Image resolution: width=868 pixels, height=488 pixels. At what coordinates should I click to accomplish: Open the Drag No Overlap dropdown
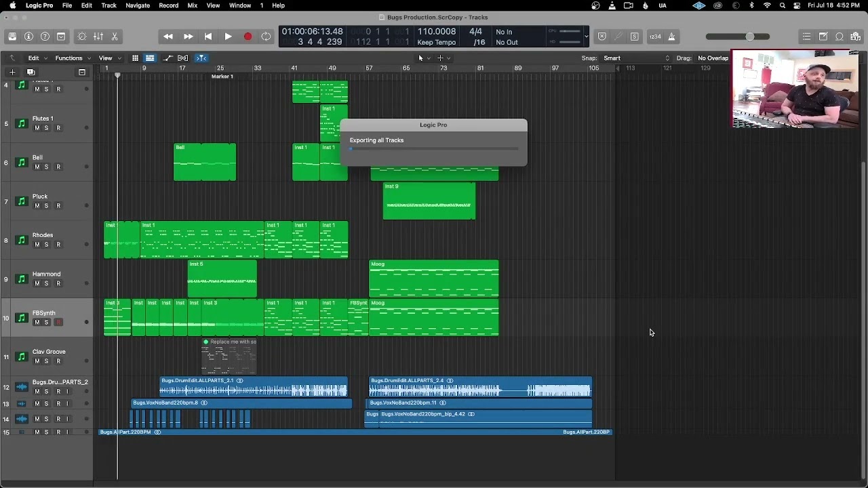(713, 58)
